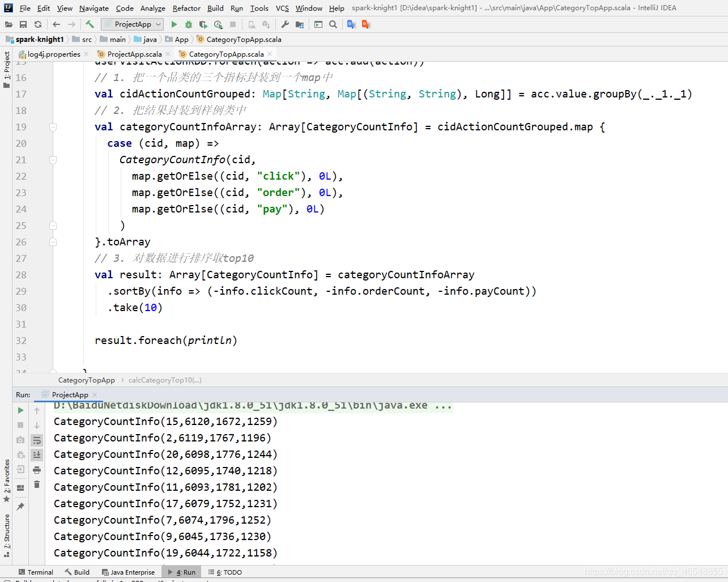Toggle Soft-Wrap in the Run console
This screenshot has height=582, width=728.
(37, 440)
